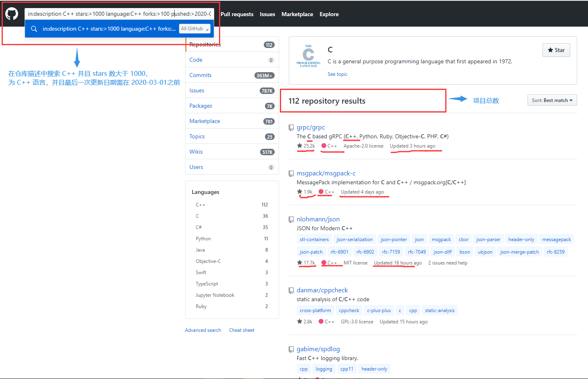Screen dimensions: 588x379
Task: Open the Sort: Best match dropdown
Action: (x=552, y=100)
